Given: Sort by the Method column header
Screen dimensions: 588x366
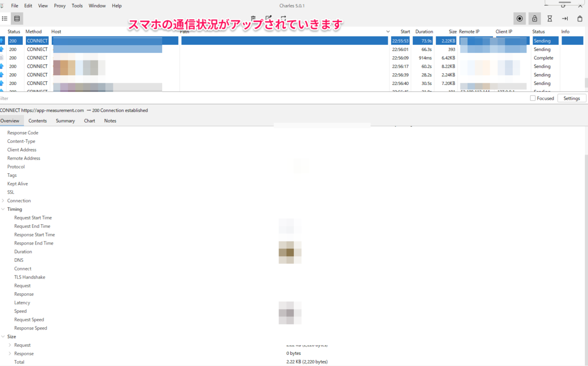Looking at the screenshot, I should click(x=34, y=32).
